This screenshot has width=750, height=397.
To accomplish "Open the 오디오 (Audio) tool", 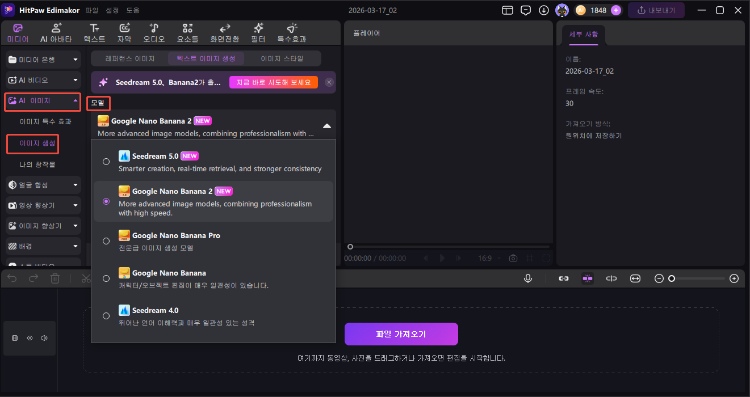I will click(x=154, y=33).
